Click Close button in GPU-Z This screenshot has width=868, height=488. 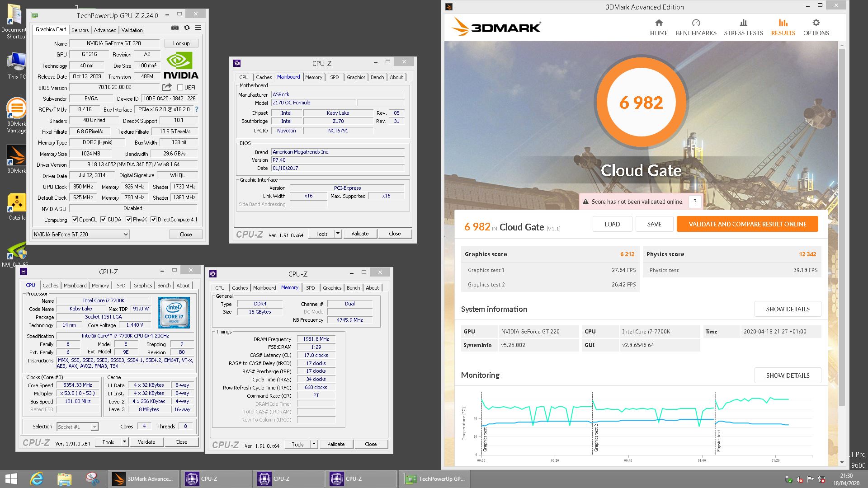pyautogui.click(x=186, y=234)
